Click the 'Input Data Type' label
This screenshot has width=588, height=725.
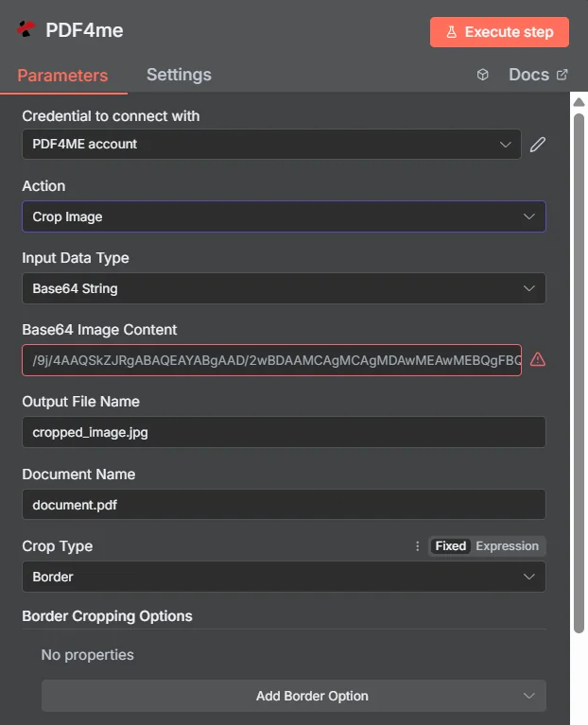[x=76, y=258]
